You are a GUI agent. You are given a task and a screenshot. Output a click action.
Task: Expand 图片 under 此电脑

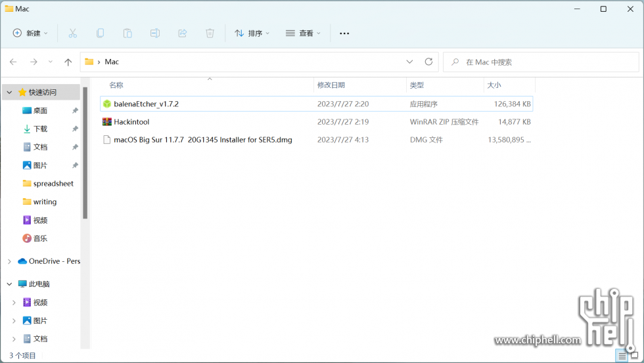[x=14, y=321]
